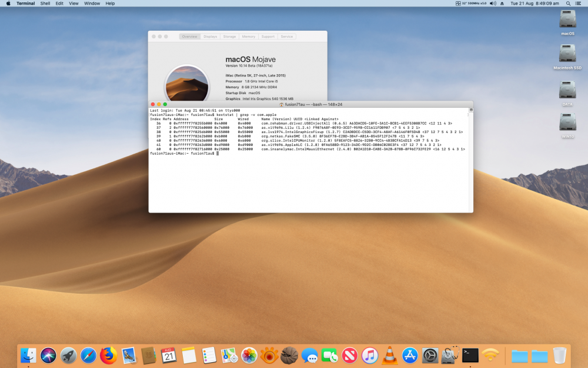Switch to Memory tab in About This Mac

(248, 37)
